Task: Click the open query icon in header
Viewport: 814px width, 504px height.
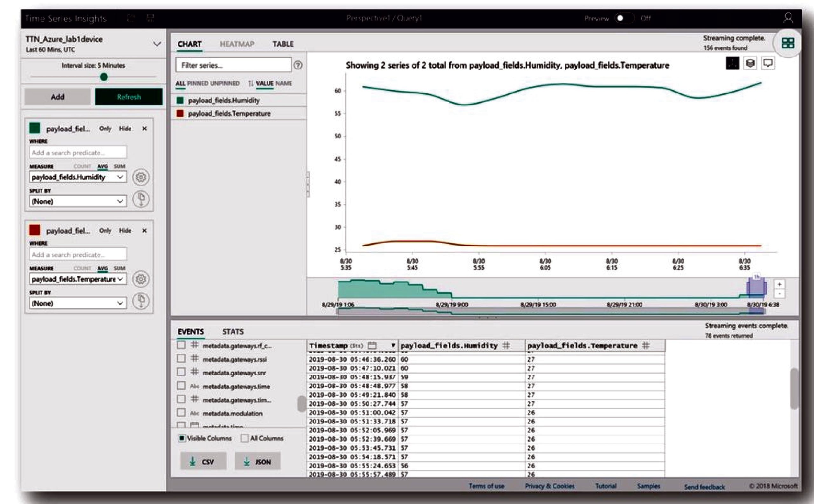Action: point(131,18)
